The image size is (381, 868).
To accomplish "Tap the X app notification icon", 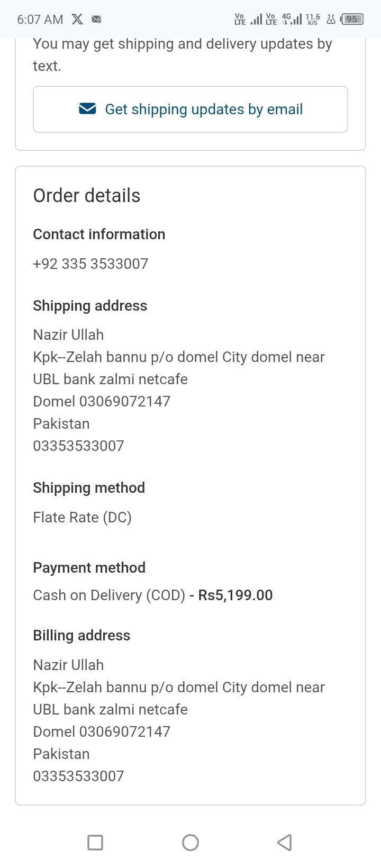I will point(77,20).
